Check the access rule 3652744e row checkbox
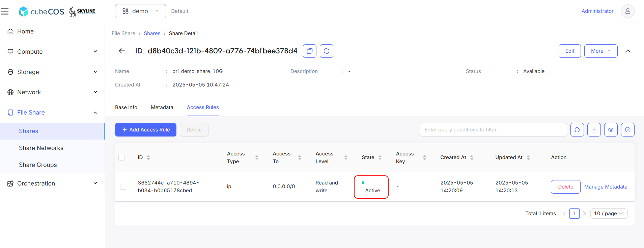Viewport: 644px width, 248px height. click(x=123, y=187)
